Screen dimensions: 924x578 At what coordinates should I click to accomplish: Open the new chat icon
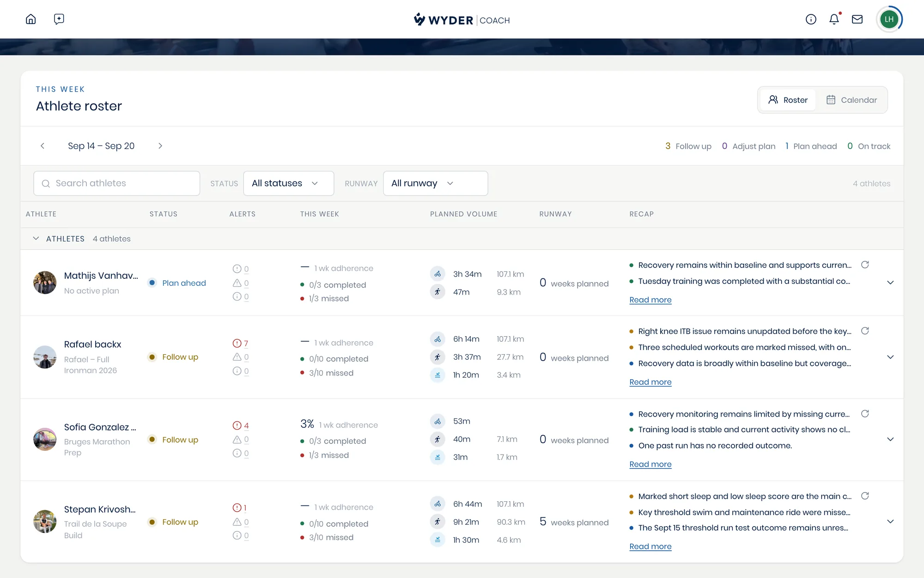[59, 19]
